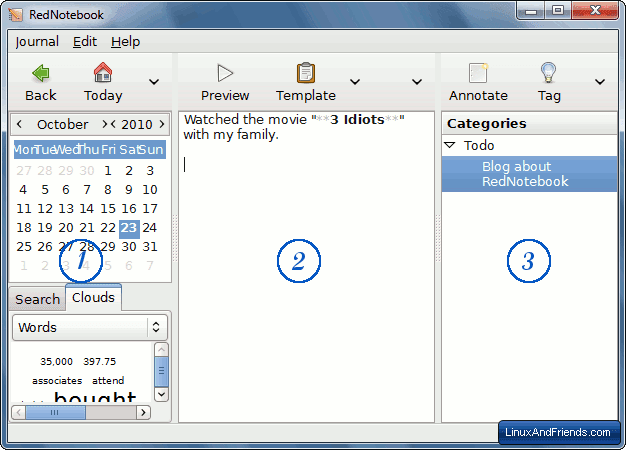Open the Words cloud type combo box
The height and width of the screenshot is (450, 626).
point(90,327)
